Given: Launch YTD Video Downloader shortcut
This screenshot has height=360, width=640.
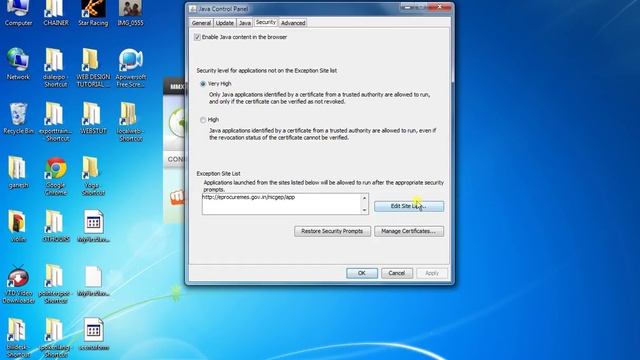Looking at the screenshot, I should (x=18, y=284).
